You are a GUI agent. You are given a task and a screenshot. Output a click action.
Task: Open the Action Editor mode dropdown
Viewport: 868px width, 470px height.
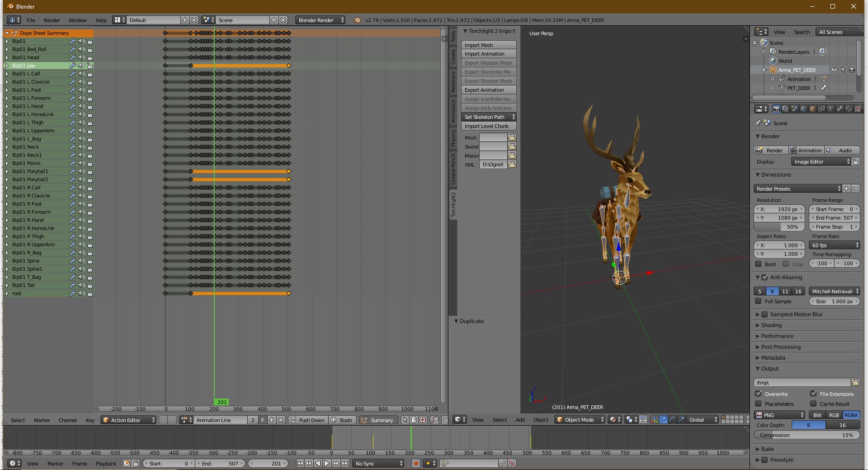pos(128,420)
